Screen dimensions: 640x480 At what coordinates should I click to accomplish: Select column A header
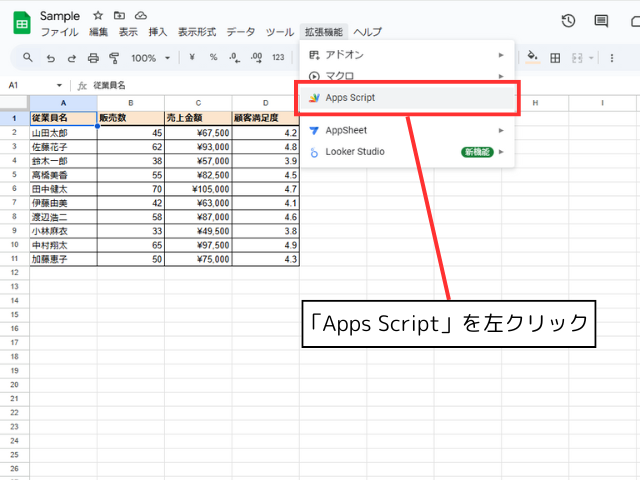coord(63,103)
